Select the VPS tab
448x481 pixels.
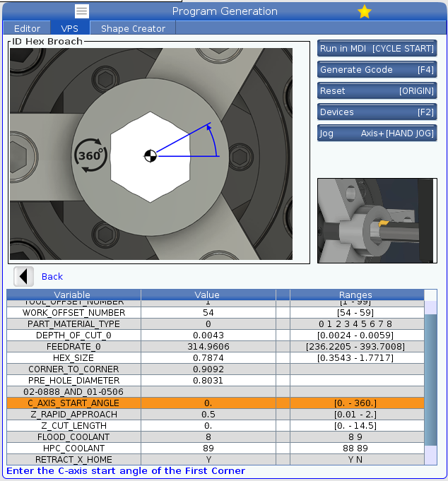pos(70,28)
